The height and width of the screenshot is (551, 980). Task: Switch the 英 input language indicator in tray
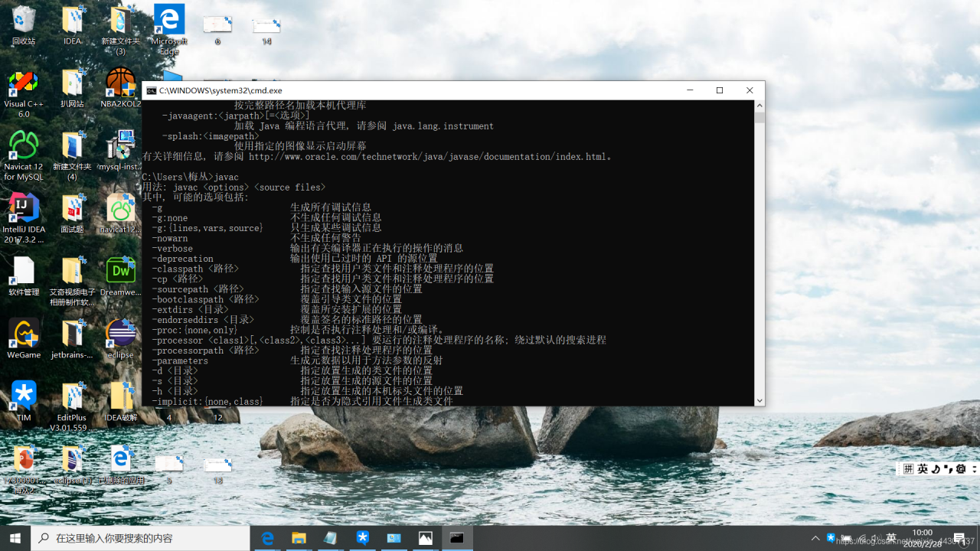(891, 538)
